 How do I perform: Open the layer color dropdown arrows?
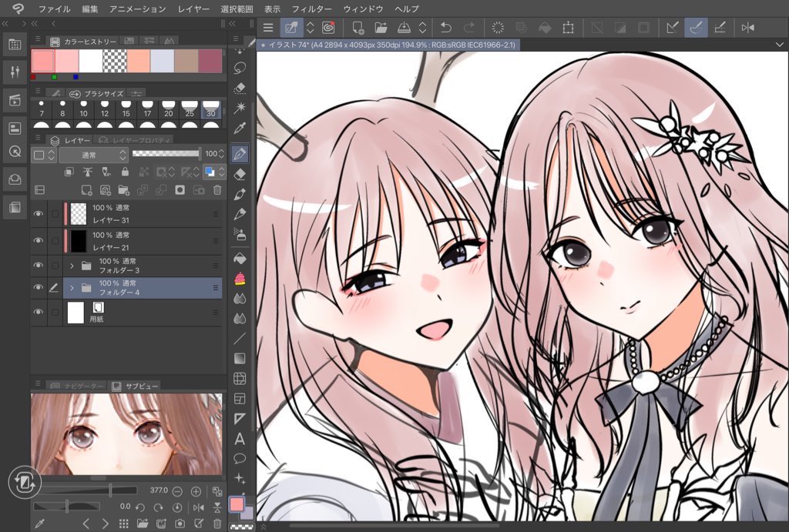point(222,172)
